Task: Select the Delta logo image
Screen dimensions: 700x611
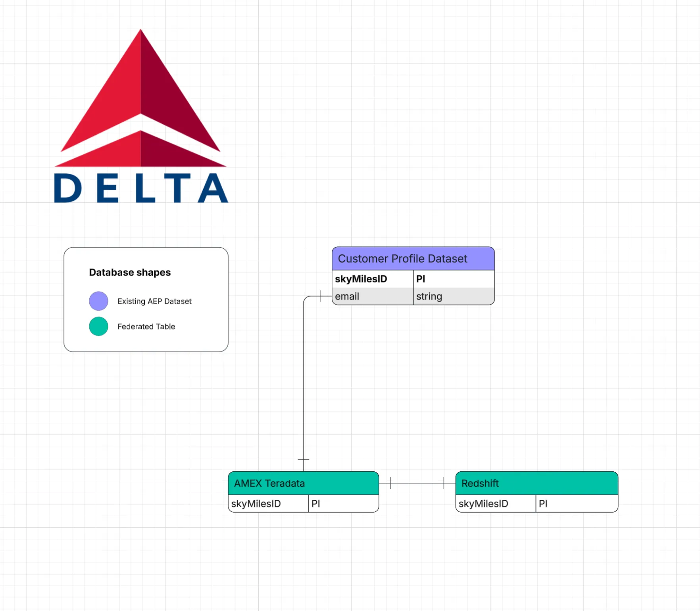Action: pos(141,115)
